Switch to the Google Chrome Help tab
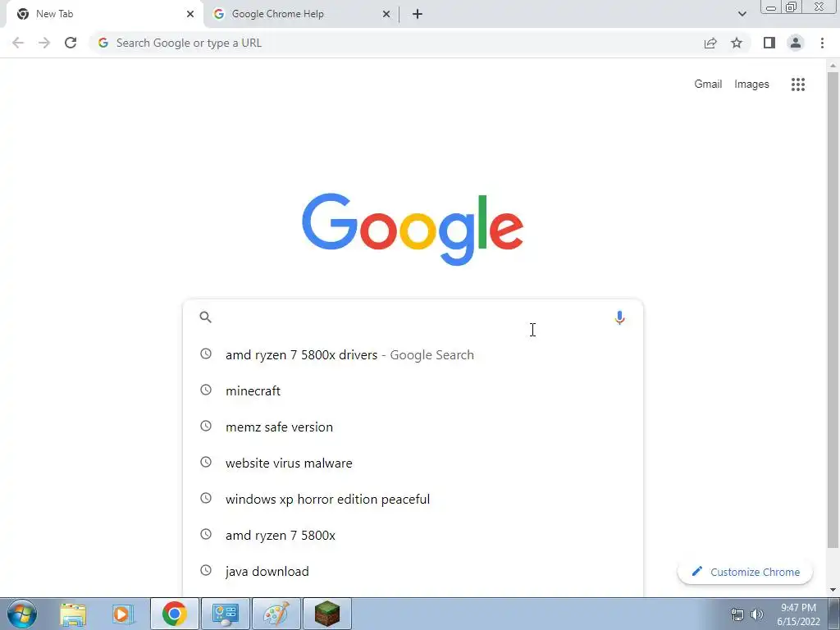Screen dimensions: 840x630 click(301, 14)
